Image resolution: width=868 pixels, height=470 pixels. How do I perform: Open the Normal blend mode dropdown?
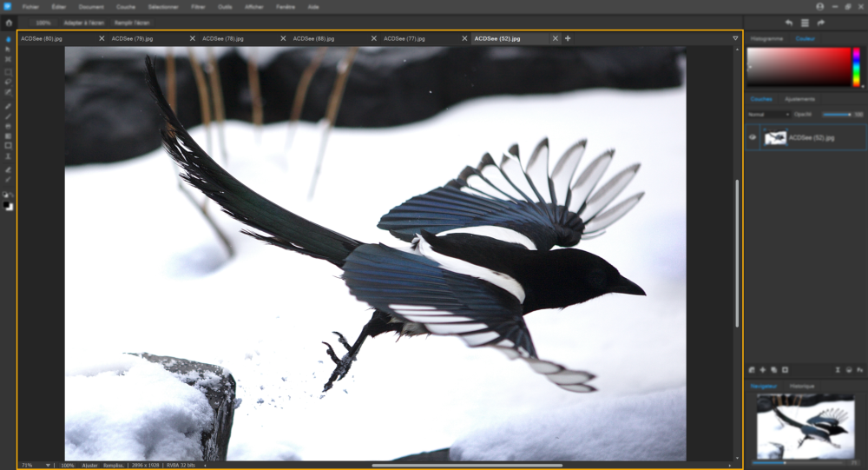click(x=768, y=114)
